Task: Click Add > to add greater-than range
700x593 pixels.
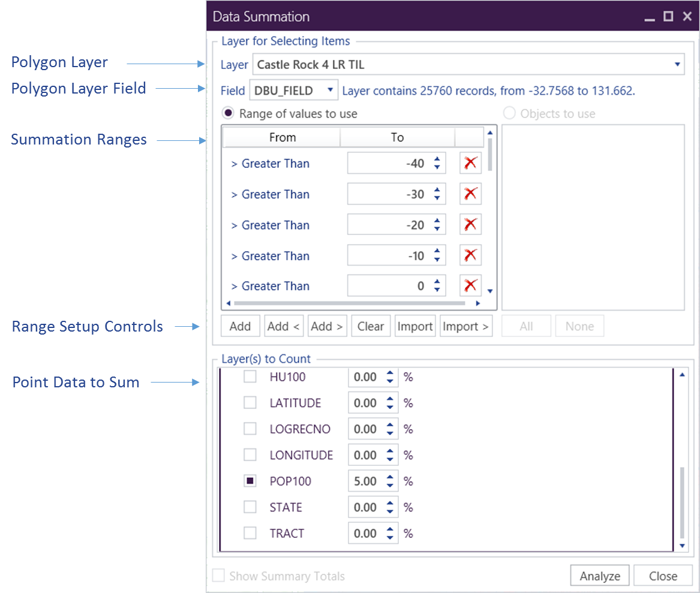Action: coord(327,326)
